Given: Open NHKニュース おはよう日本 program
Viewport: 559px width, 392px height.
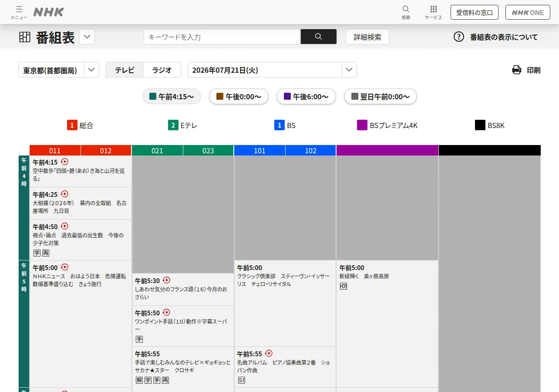Looking at the screenshot, I should 81,324.
